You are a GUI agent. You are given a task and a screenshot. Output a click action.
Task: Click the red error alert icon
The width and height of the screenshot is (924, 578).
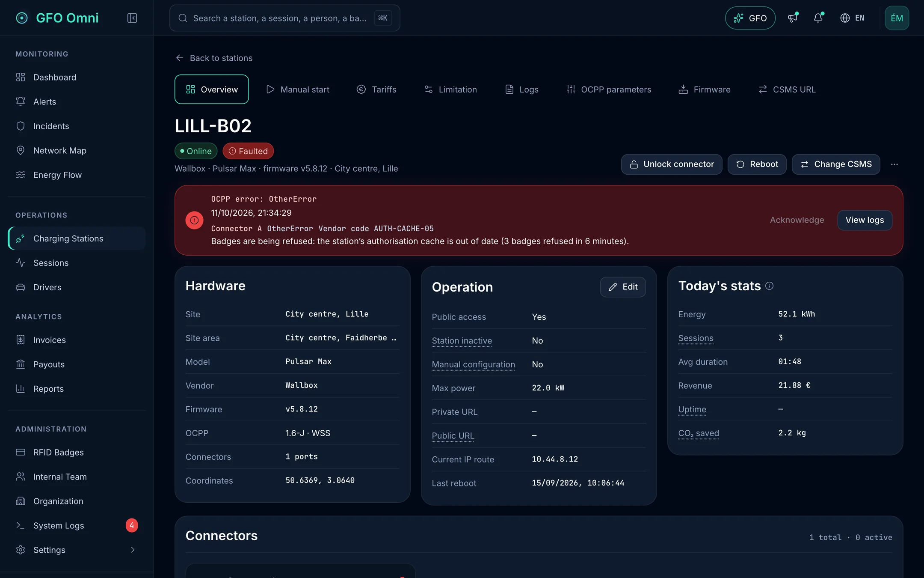point(194,220)
